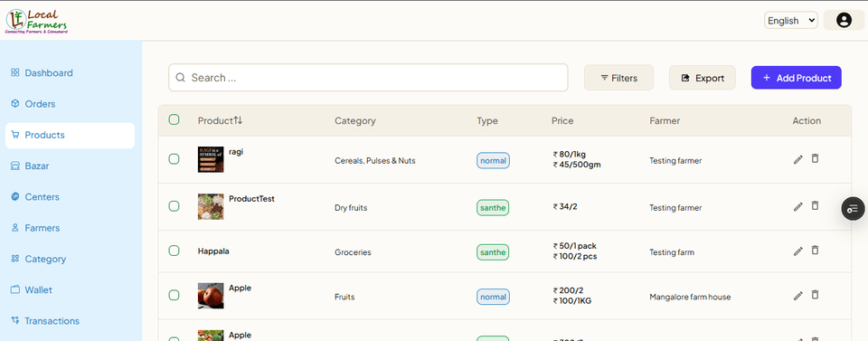Viewport: 868px width, 341px height.
Task: Open the floating settings panel icon
Action: pos(853,209)
